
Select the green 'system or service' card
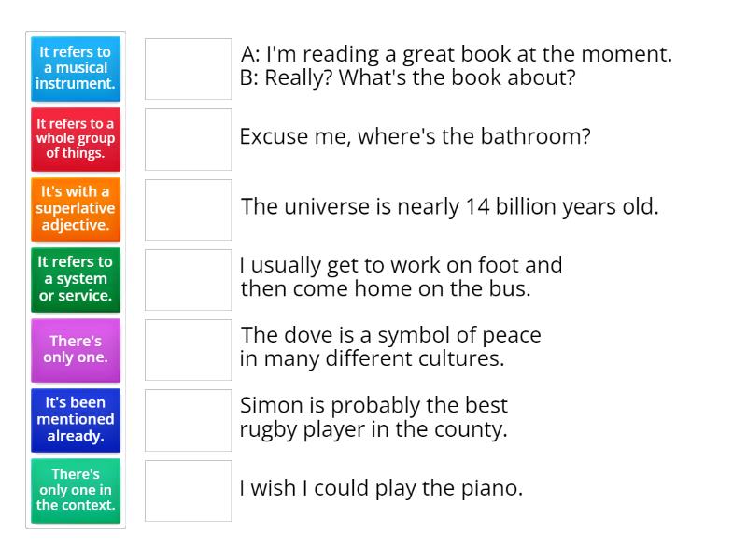coord(75,279)
